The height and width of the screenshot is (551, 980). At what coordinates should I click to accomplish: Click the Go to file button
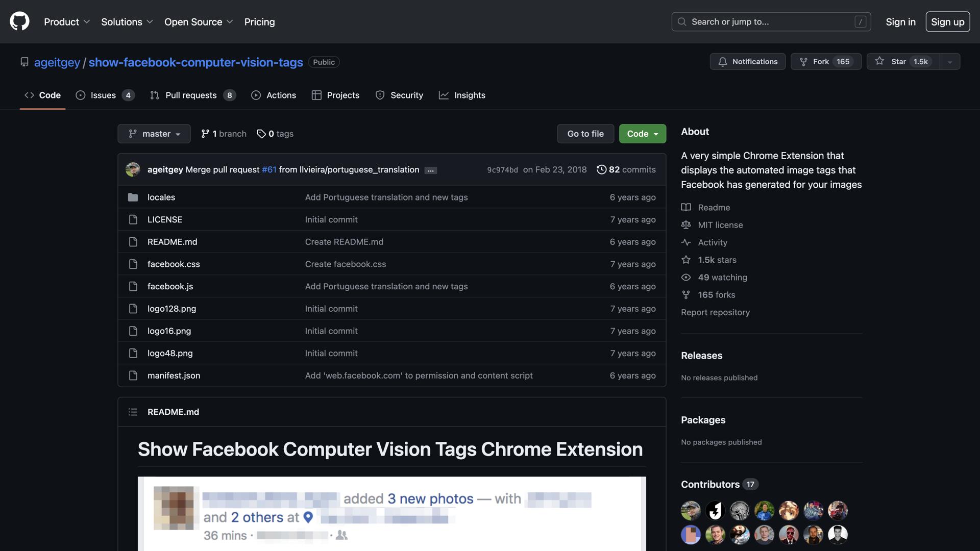pos(585,134)
